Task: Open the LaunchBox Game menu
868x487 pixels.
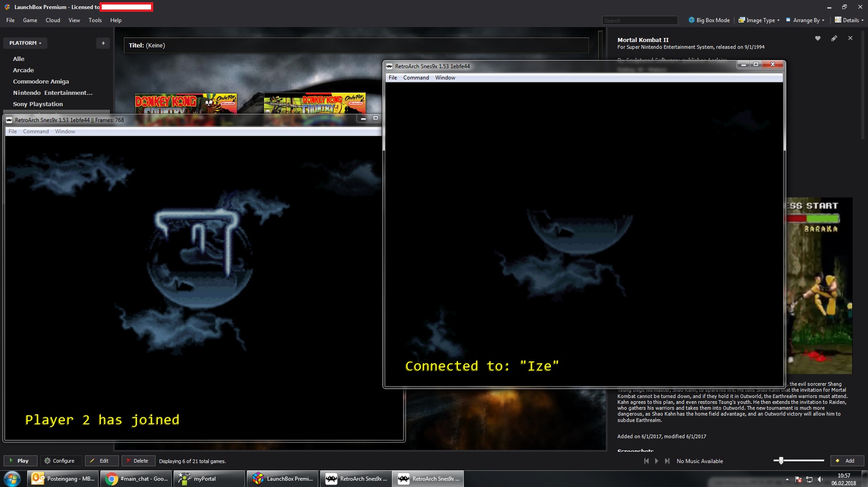Action: [30, 20]
